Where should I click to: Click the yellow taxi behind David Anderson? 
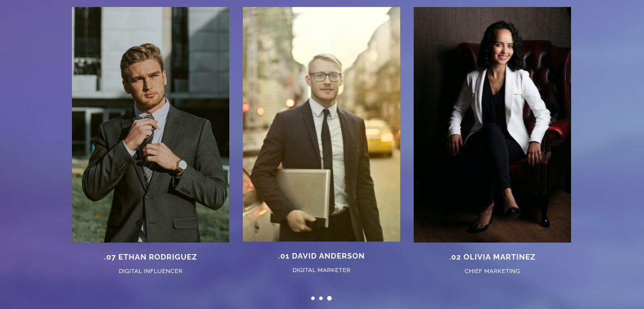(379, 137)
